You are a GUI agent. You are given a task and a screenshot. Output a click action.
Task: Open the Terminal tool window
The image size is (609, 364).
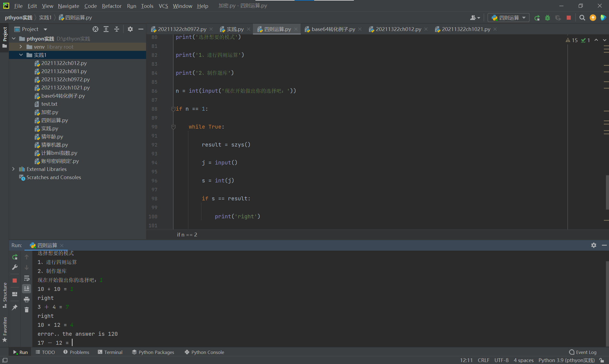pyautogui.click(x=110, y=352)
